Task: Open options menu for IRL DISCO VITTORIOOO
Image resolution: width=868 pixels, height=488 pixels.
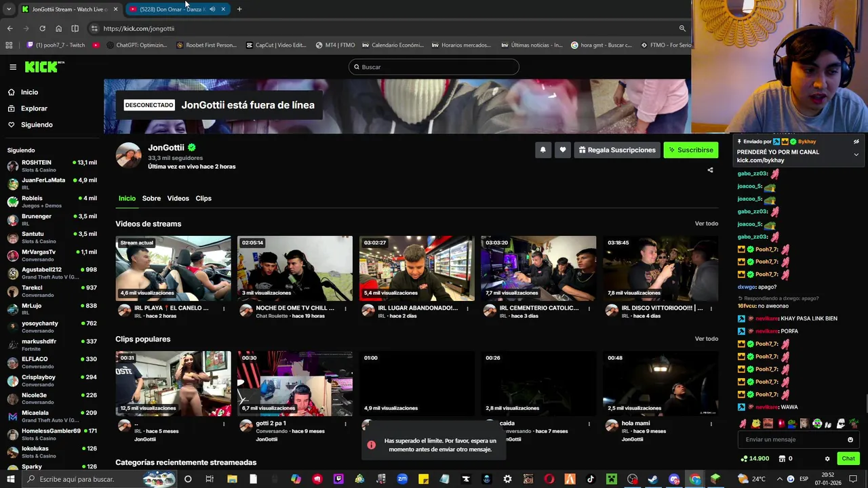Action: [711, 308]
